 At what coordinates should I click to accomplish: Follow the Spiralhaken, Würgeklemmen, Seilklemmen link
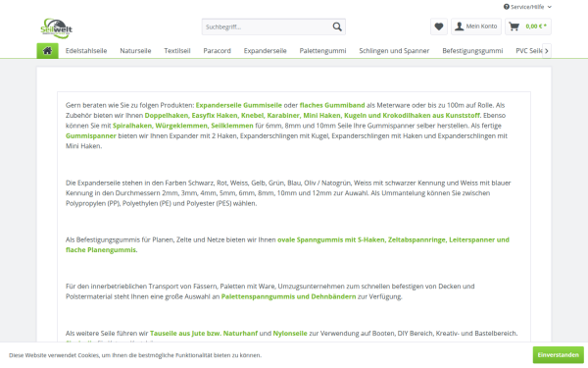183,126
